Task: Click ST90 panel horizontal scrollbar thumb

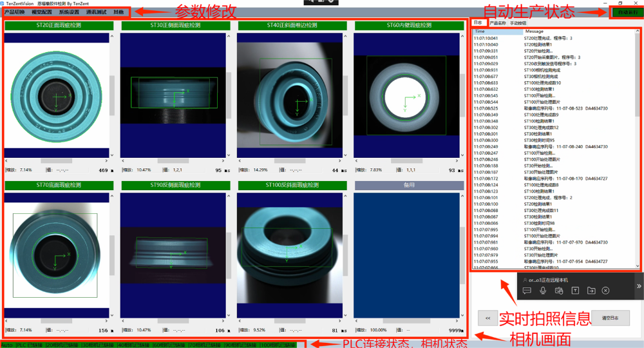Action: coord(173,321)
